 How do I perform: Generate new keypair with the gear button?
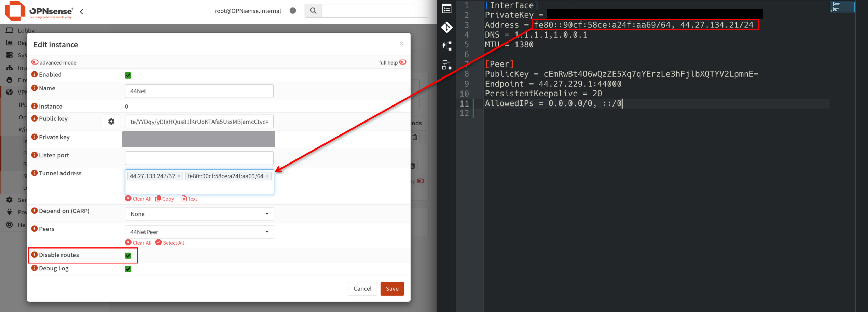[x=111, y=122]
